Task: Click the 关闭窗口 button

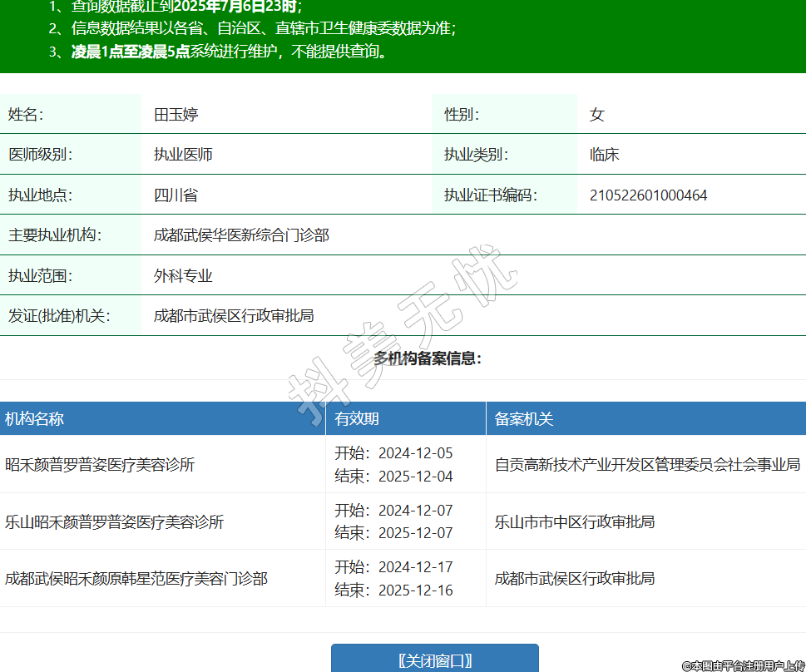Action: coord(434,660)
